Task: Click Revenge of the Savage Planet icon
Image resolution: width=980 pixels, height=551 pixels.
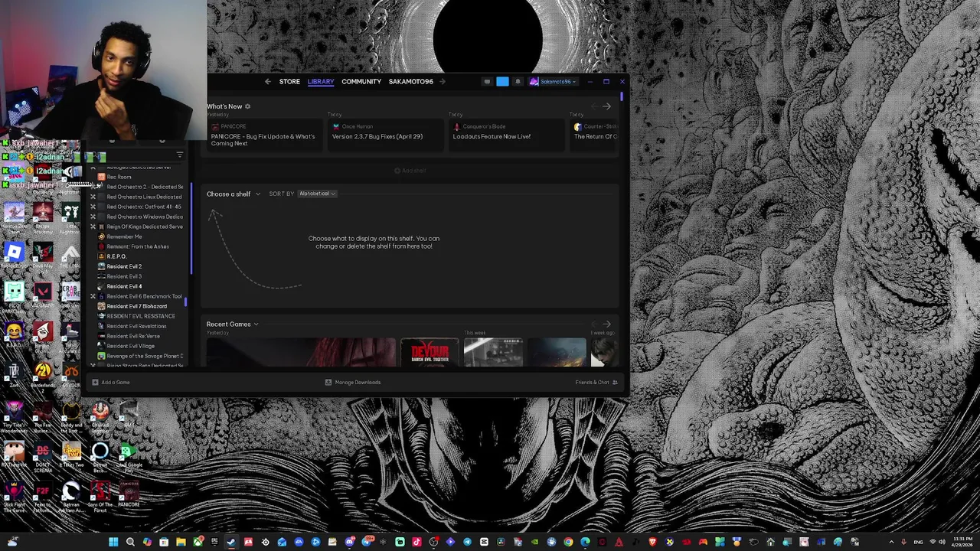Action: point(101,356)
